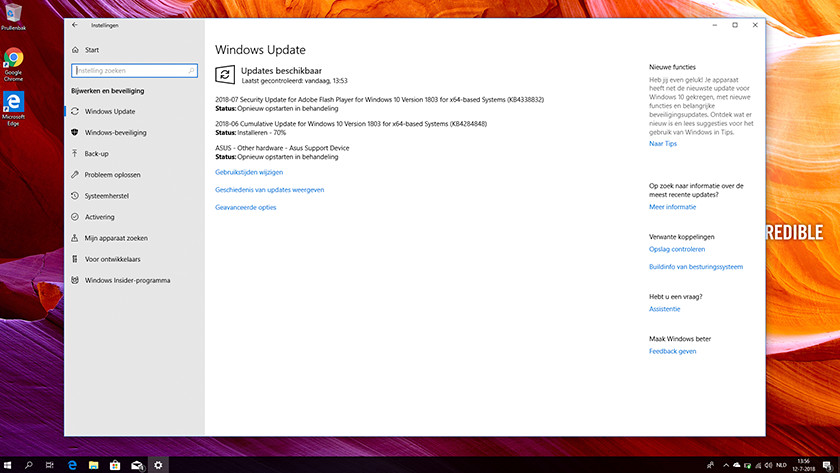Screen dimensions: 840x473
Task: Click the back arrow in Instellingen window
Action: (75, 25)
